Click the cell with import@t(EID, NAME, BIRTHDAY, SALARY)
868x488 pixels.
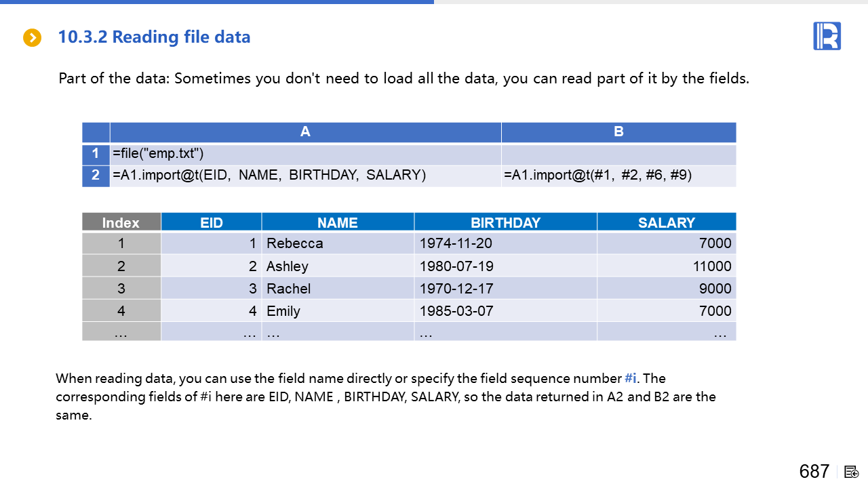(x=305, y=176)
